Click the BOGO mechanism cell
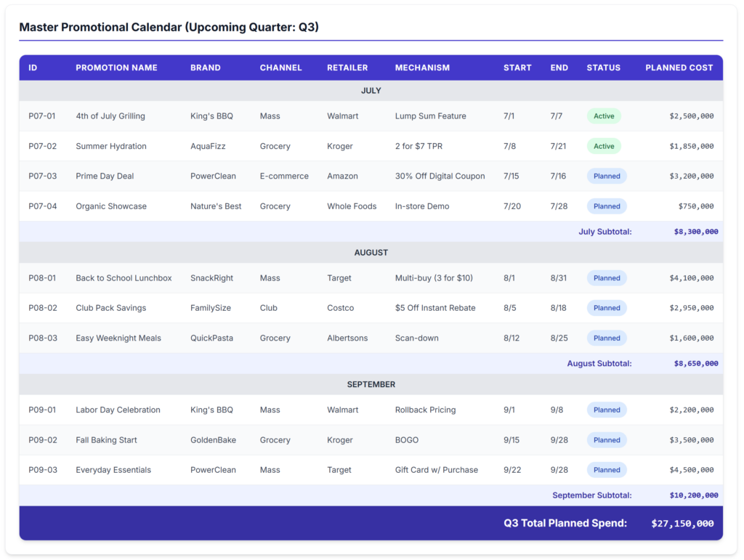The width and height of the screenshot is (744, 560). coord(407,440)
